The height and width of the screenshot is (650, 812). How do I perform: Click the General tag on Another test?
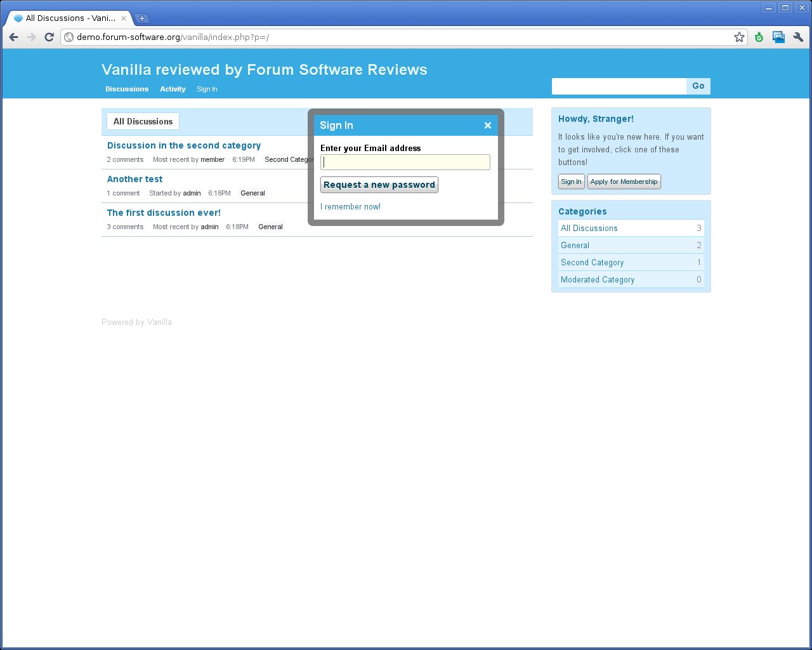tap(252, 193)
